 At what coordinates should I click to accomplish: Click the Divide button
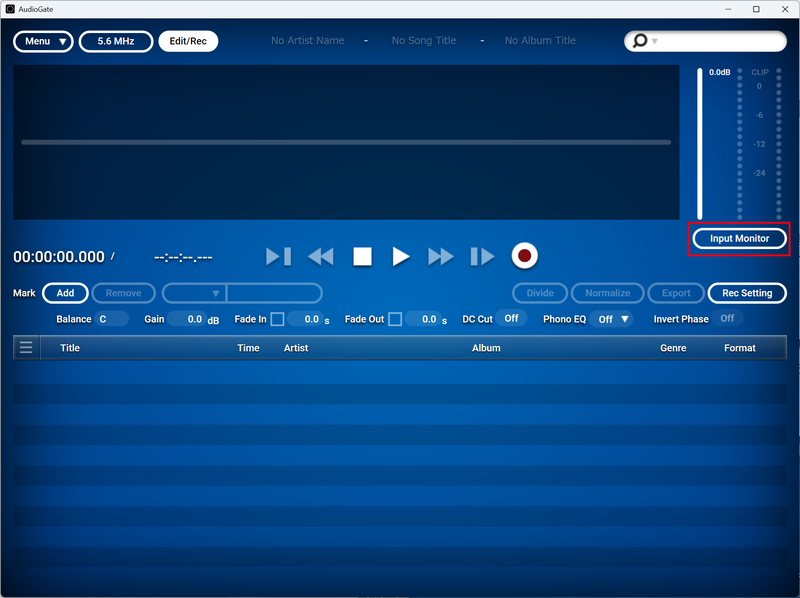pos(540,293)
